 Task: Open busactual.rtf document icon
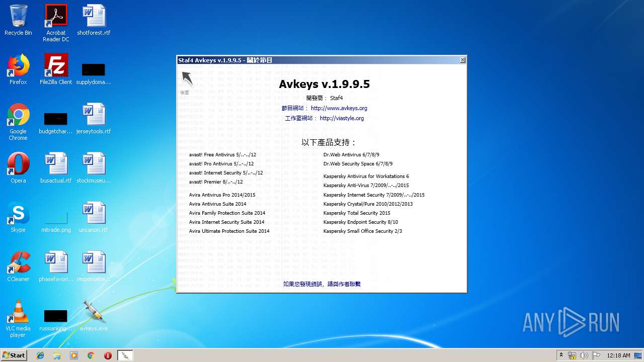click(56, 168)
